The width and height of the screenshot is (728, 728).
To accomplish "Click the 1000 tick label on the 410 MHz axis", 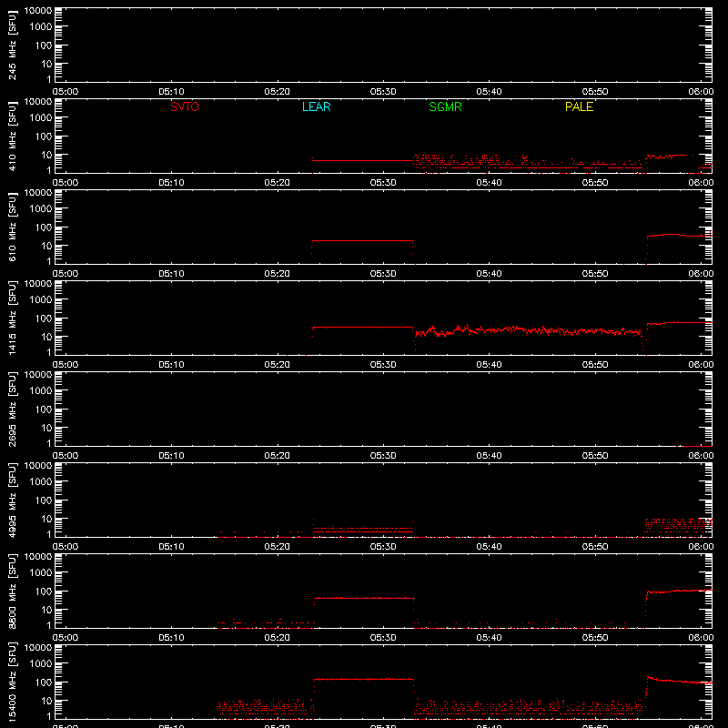I will coord(41,117).
